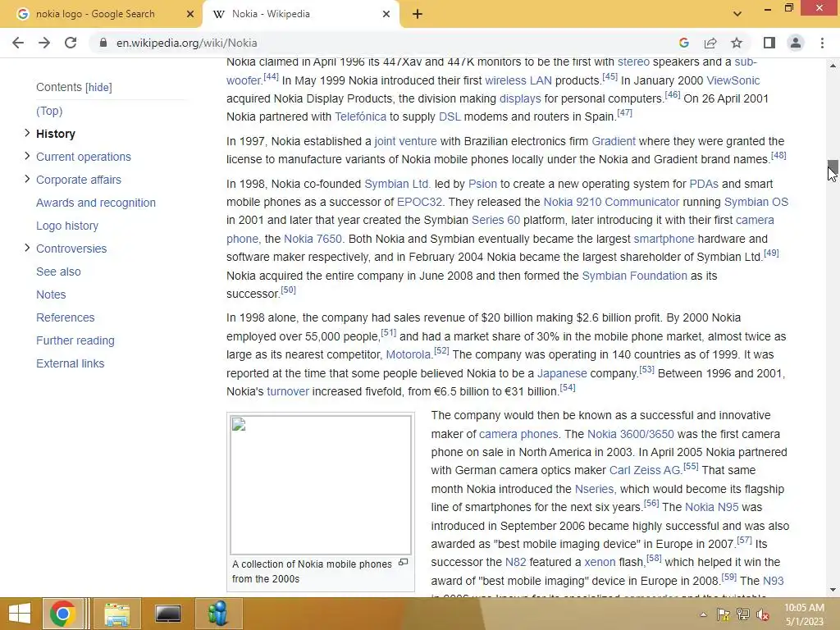Click the muted volume tray icon
Viewport: 840px width, 630px height.
point(763,614)
